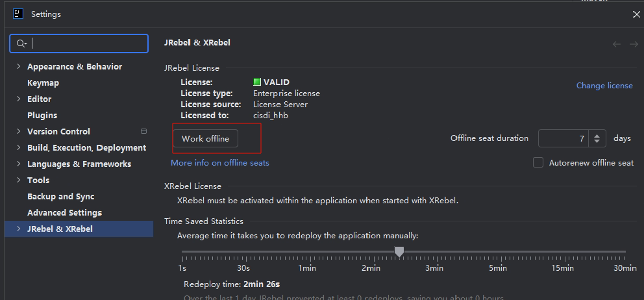This screenshot has width=644, height=300.
Task: Expand Version Control tree node
Action: pos(18,131)
